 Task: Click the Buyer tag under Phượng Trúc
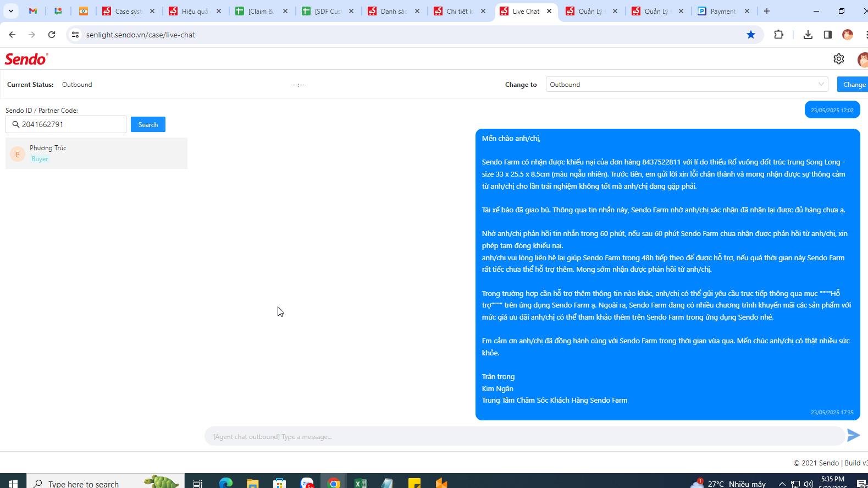pos(40,159)
